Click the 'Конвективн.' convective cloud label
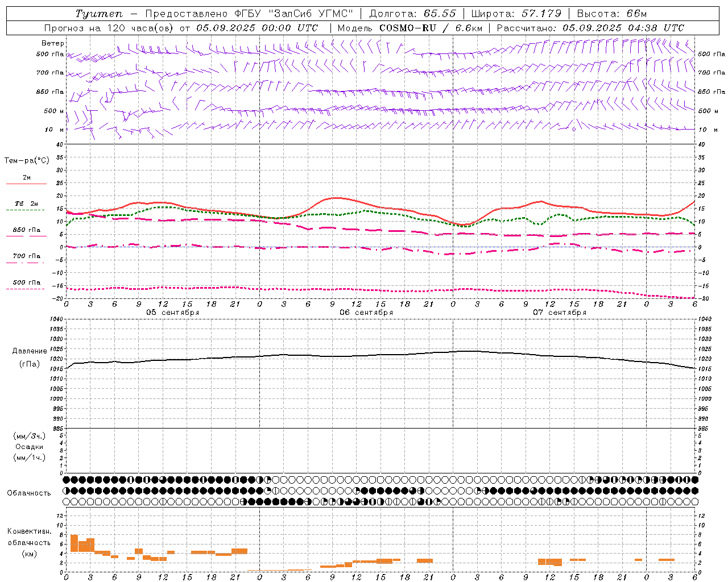The height and width of the screenshot is (582, 728). pyautogui.click(x=30, y=531)
